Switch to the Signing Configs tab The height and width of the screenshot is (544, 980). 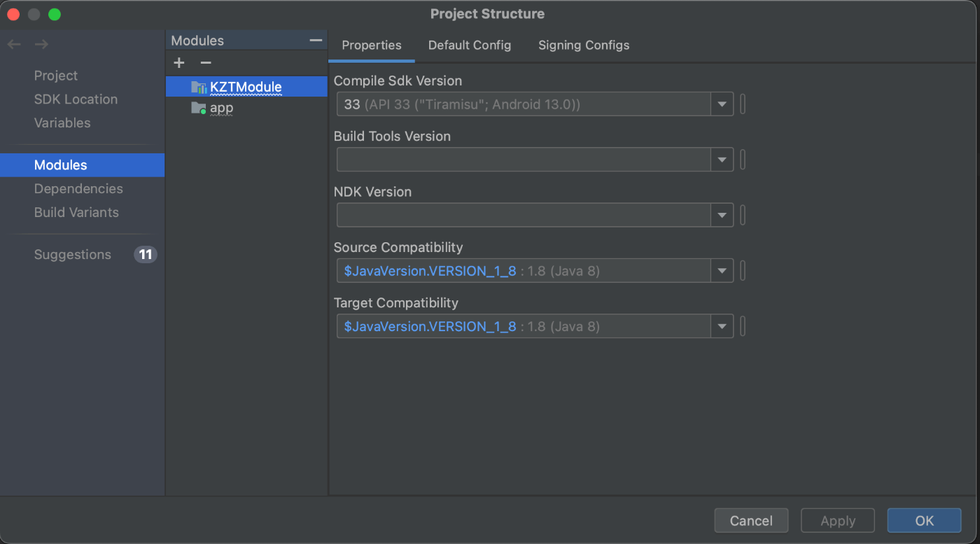tap(584, 46)
